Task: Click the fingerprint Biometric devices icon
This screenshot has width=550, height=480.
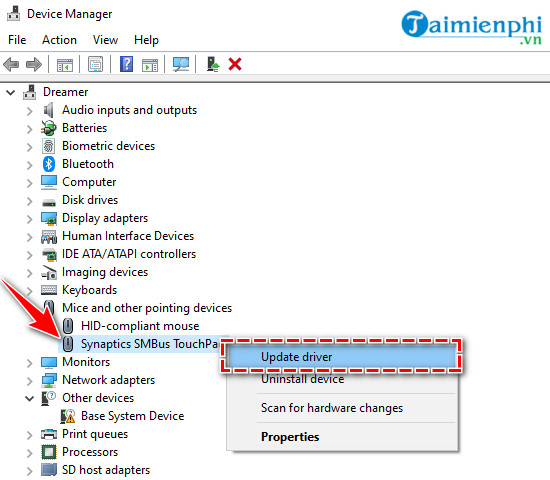Action: coord(49,146)
